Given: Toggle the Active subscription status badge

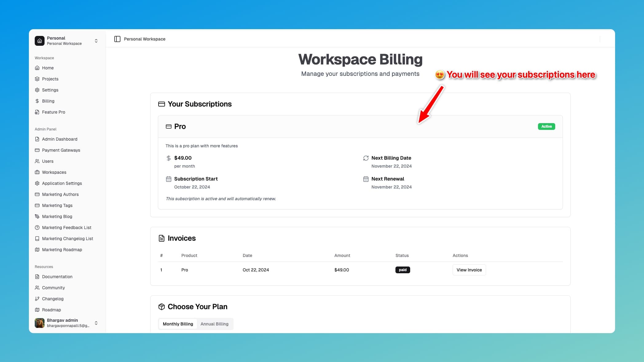Looking at the screenshot, I should (546, 126).
